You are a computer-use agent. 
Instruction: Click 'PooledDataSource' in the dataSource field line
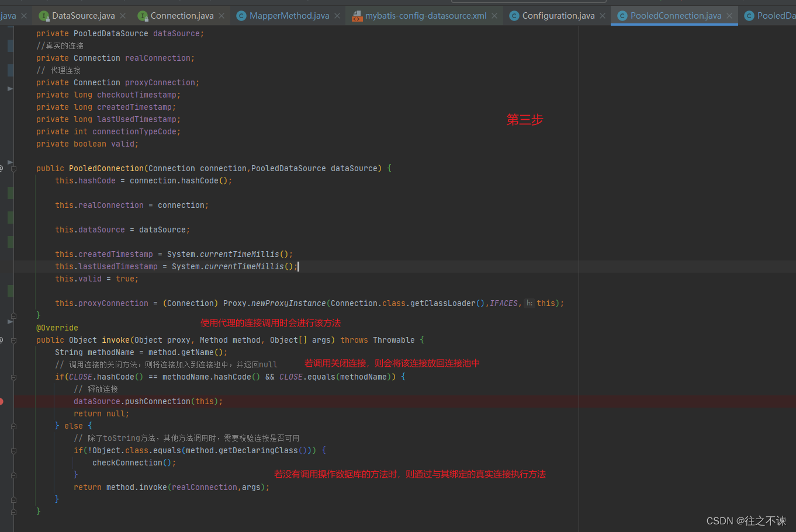[111, 33]
